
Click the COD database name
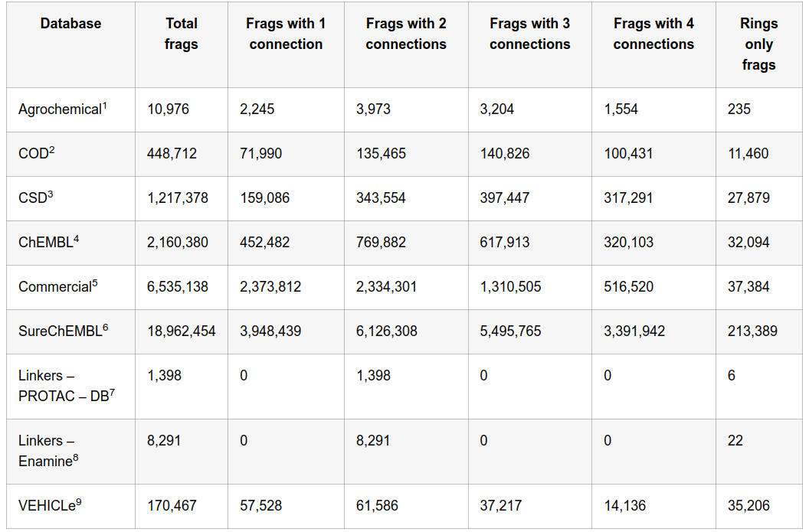pos(36,154)
